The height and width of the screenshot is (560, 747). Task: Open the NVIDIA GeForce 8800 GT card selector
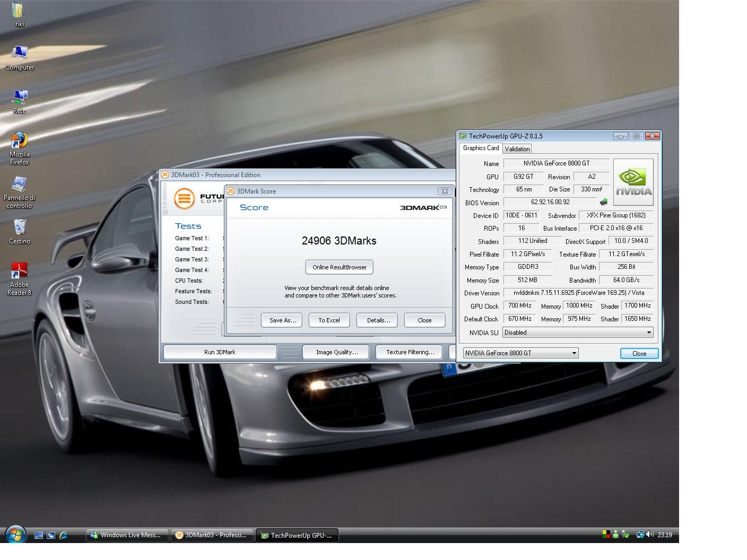520,353
